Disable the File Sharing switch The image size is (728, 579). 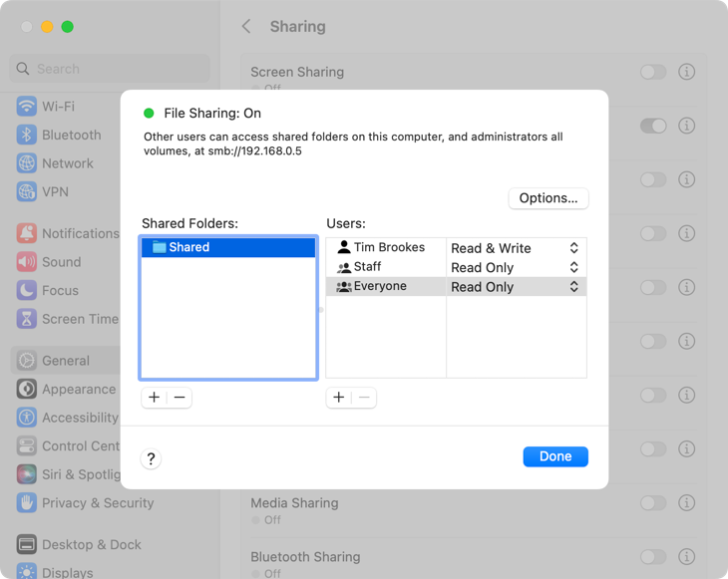(x=653, y=126)
